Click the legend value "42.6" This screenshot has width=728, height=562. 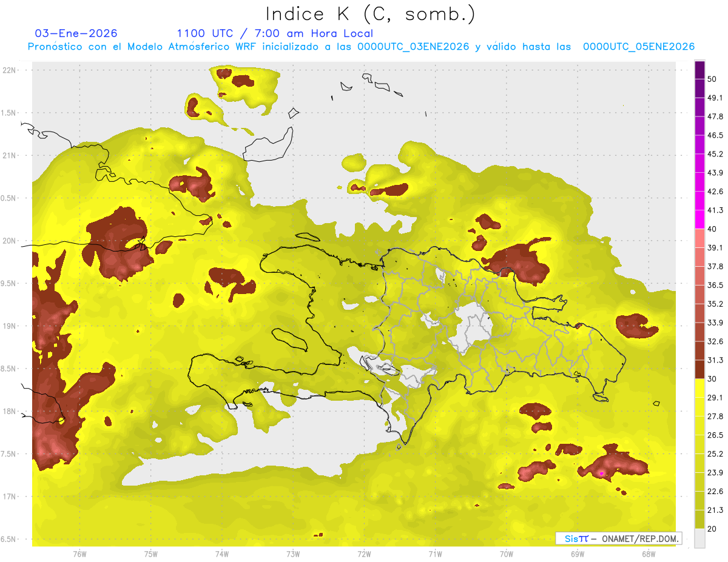click(x=715, y=192)
